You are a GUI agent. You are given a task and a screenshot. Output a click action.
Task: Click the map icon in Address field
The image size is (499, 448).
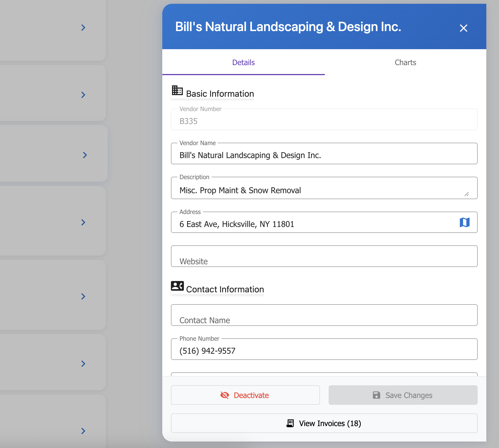[464, 222]
